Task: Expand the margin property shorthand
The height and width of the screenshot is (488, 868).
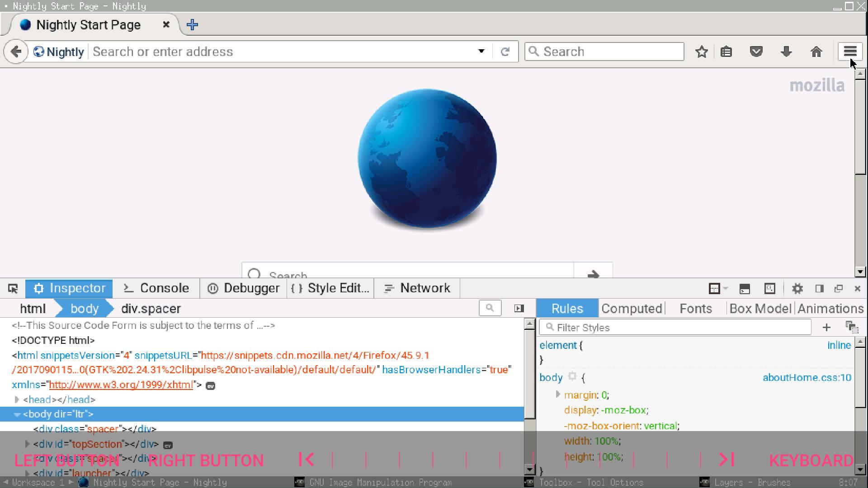Action: pyautogui.click(x=557, y=394)
